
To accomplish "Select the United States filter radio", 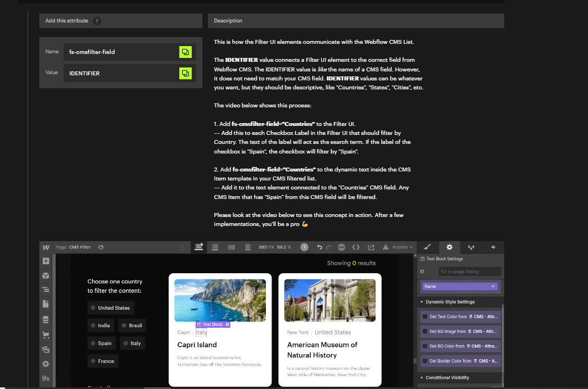I will [x=93, y=307].
